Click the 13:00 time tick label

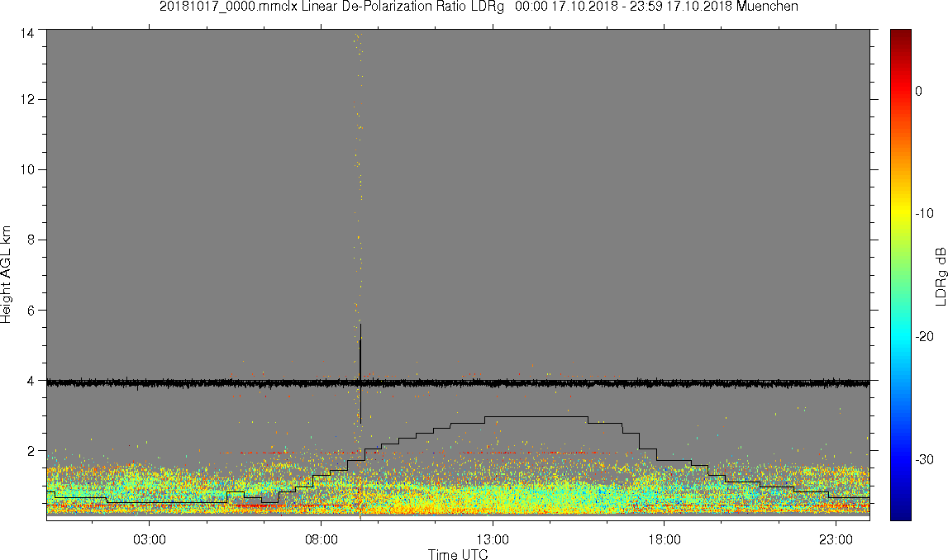click(493, 539)
